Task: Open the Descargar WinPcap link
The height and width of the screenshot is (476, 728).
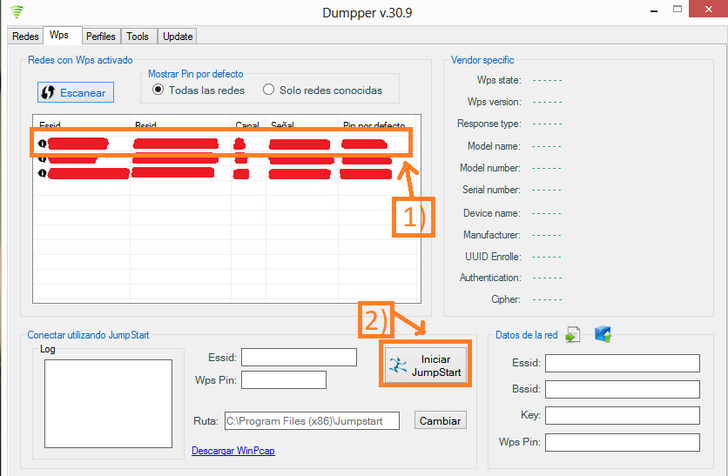Action: click(232, 451)
